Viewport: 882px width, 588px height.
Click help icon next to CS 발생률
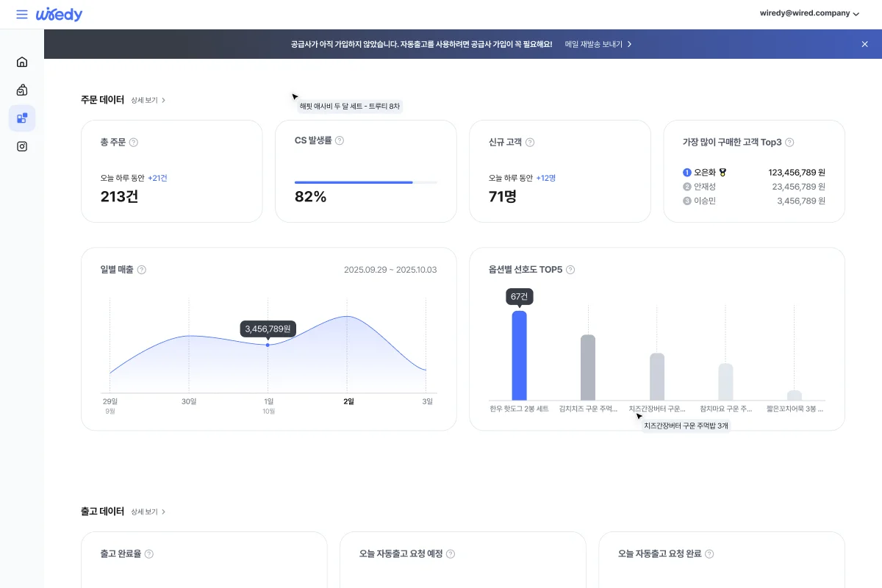point(340,140)
